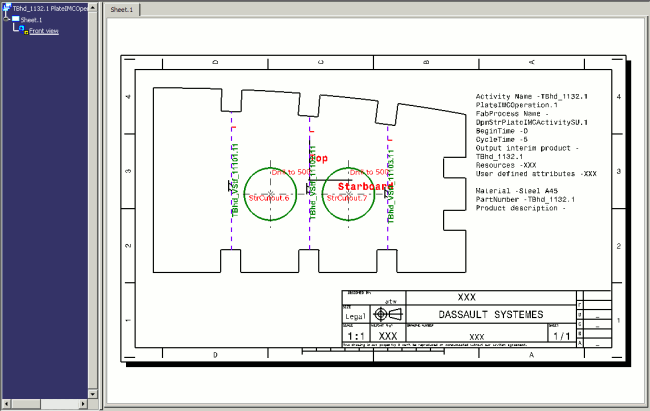Click the projection symbol in title block
This screenshot has height=411, width=650.
coord(387,314)
